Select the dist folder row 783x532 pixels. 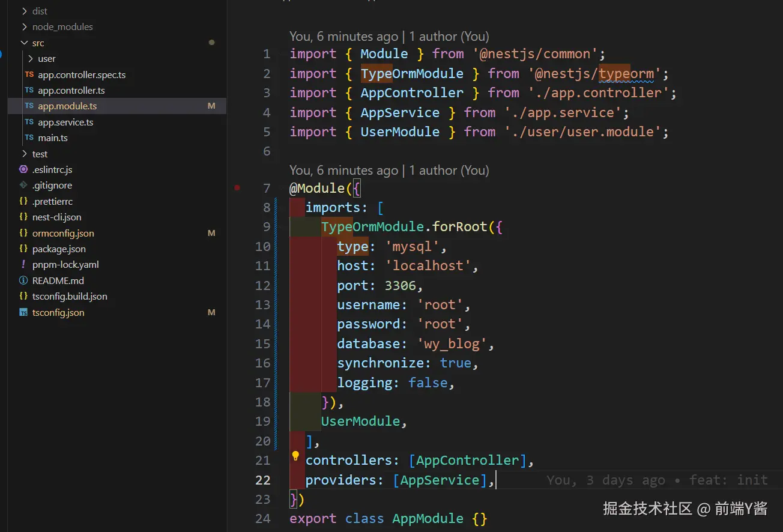(117, 11)
